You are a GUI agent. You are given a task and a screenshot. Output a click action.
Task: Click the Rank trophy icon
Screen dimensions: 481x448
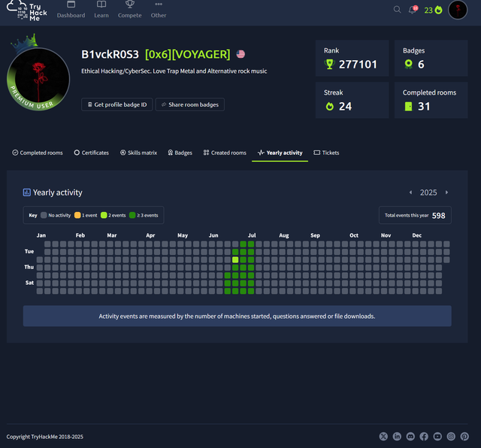(329, 64)
